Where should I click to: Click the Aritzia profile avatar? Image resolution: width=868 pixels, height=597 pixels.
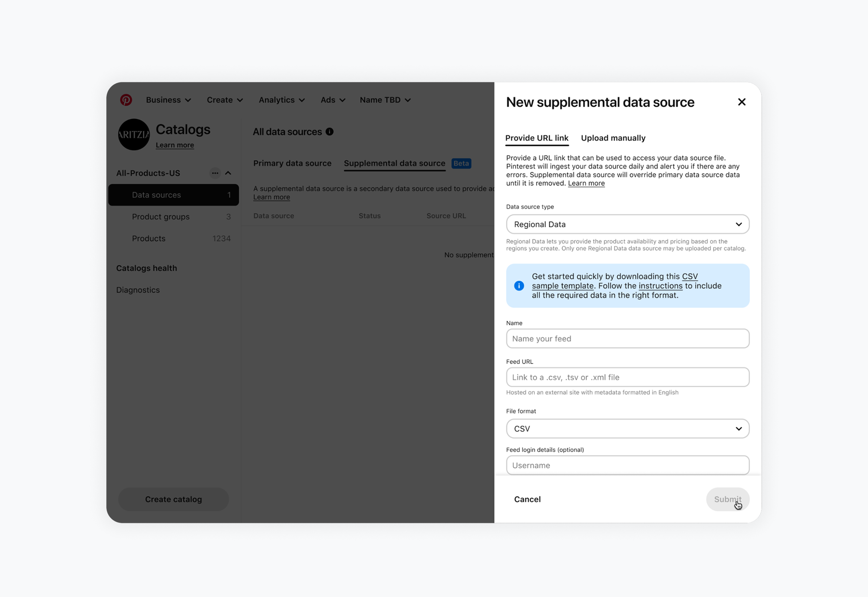pos(134,135)
